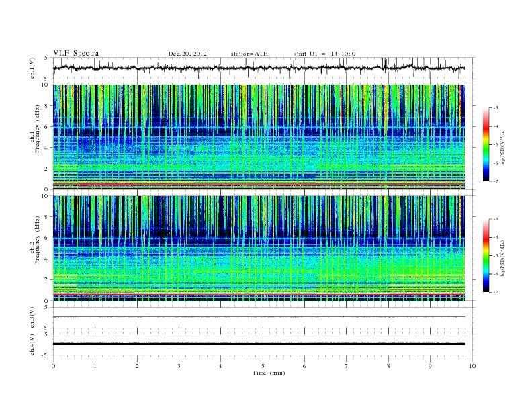Click the ch.2 spectrogram color scale bar
532x411 pixels.
click(x=486, y=256)
